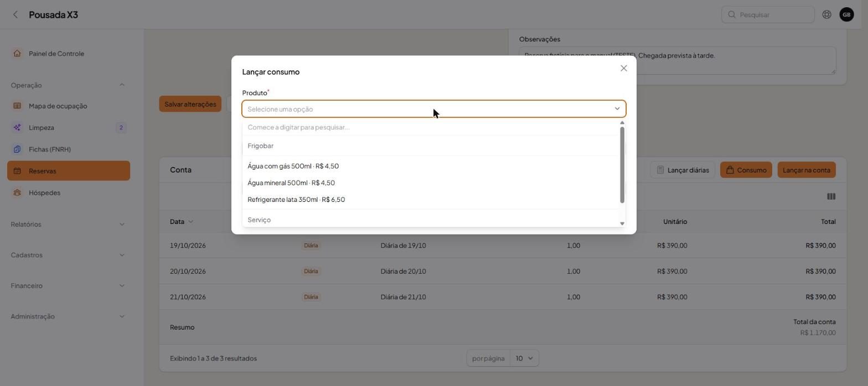Image resolution: width=868 pixels, height=386 pixels.
Task: Open Hóspedes in the sidebar
Action: (69, 192)
